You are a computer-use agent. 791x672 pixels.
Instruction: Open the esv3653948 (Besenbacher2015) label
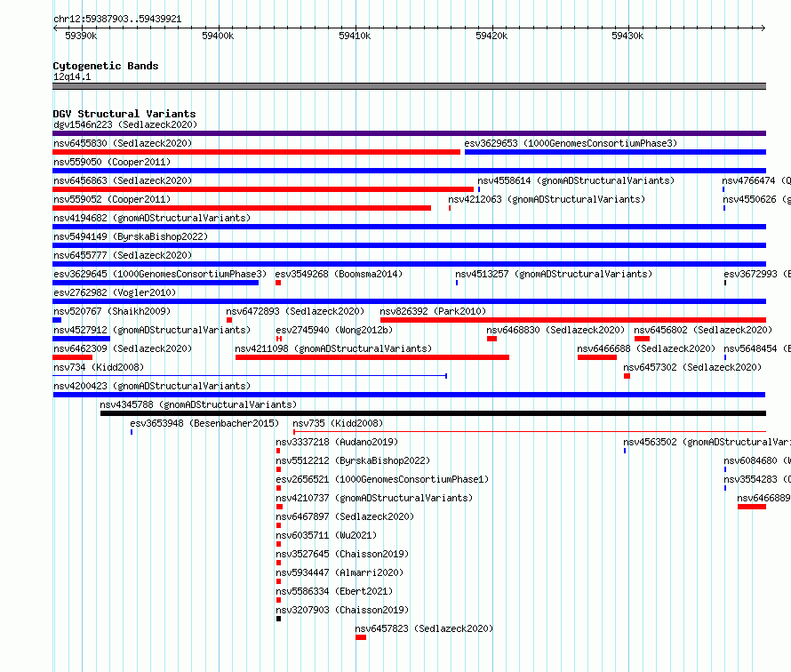point(204,423)
